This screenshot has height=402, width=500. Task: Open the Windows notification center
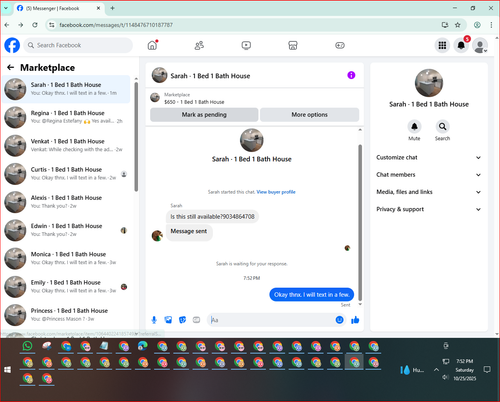click(487, 369)
